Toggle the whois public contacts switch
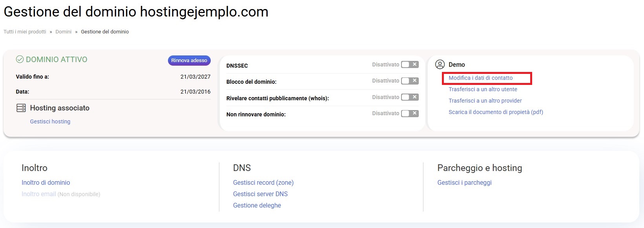The height and width of the screenshot is (228, 644). (410, 97)
